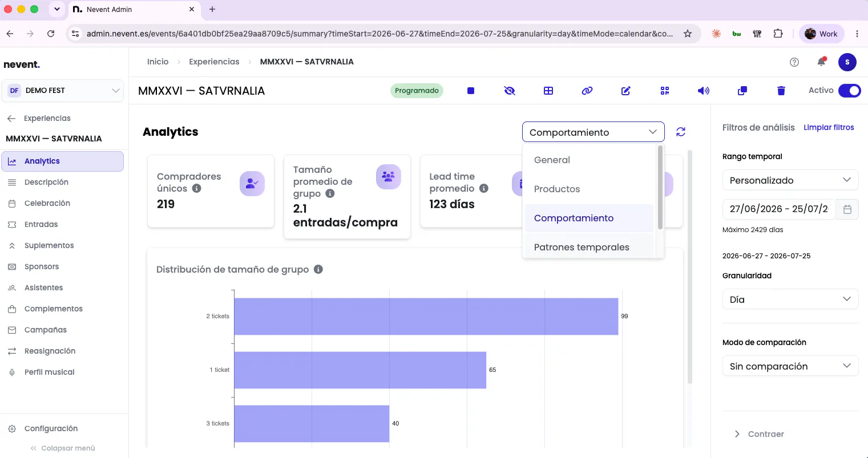Open the Personalizado range dropdown
The height and width of the screenshot is (458, 868).
(790, 180)
